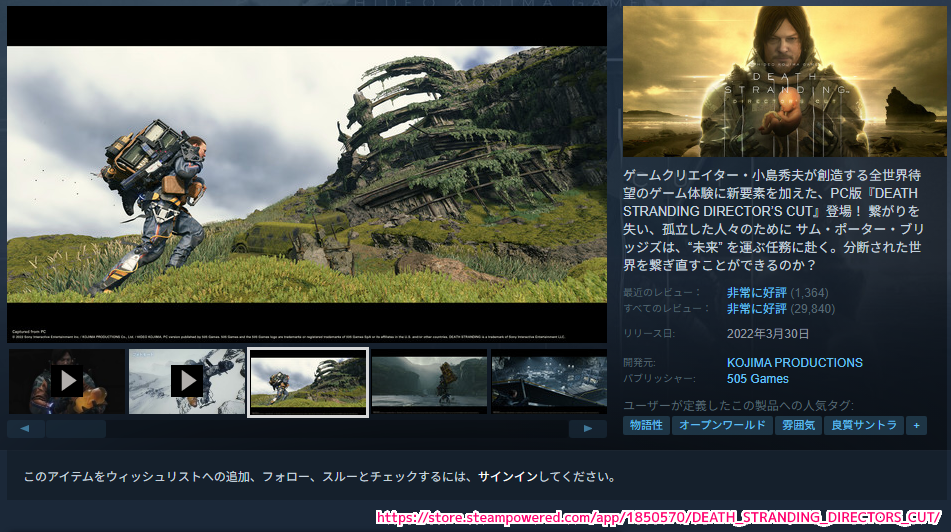
Task: Open publisher 505 Games link
Action: [758, 379]
